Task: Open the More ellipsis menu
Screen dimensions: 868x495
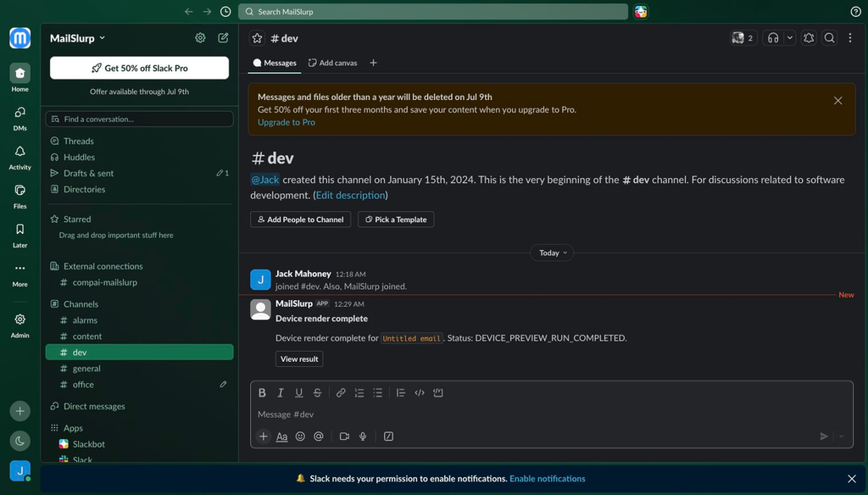Action: coord(20,274)
